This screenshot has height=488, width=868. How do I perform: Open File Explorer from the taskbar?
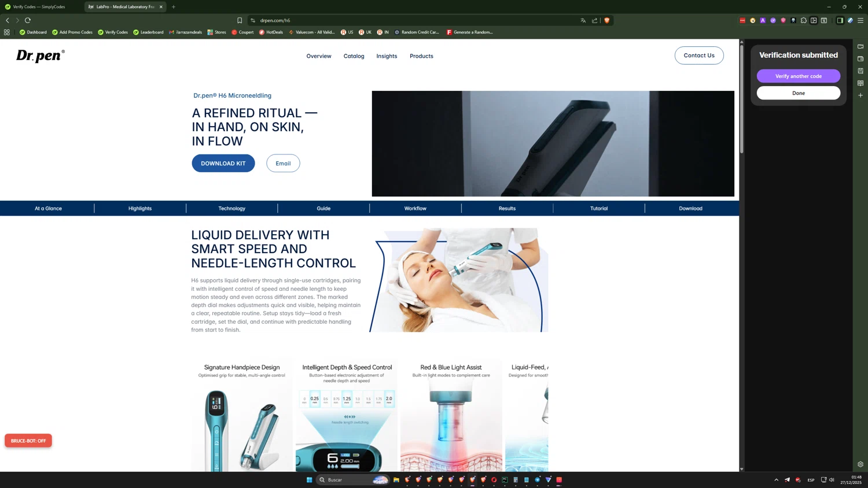point(396,480)
